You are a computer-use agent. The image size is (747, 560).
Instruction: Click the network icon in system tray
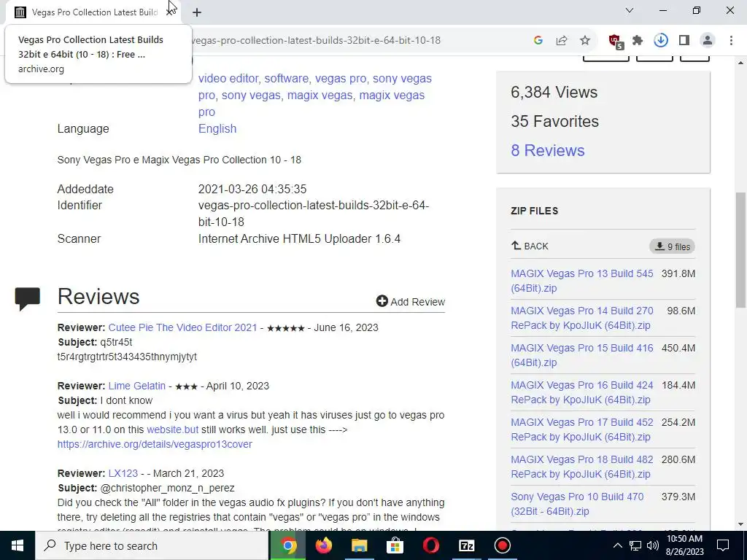(635, 545)
